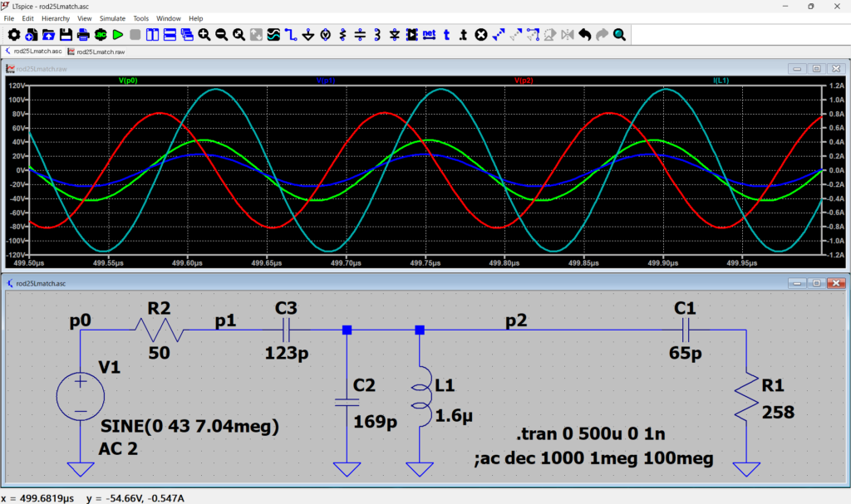
Task: Choose the inductor component tool
Action: 377,35
